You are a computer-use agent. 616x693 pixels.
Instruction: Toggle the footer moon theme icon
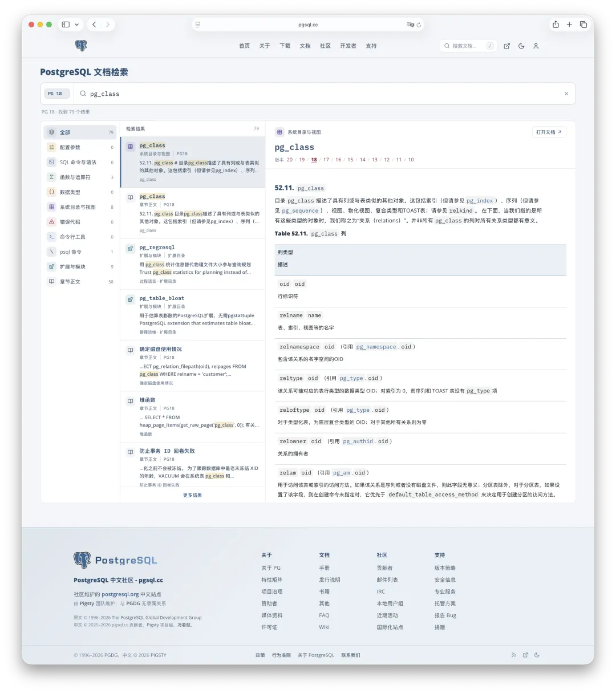coord(537,655)
